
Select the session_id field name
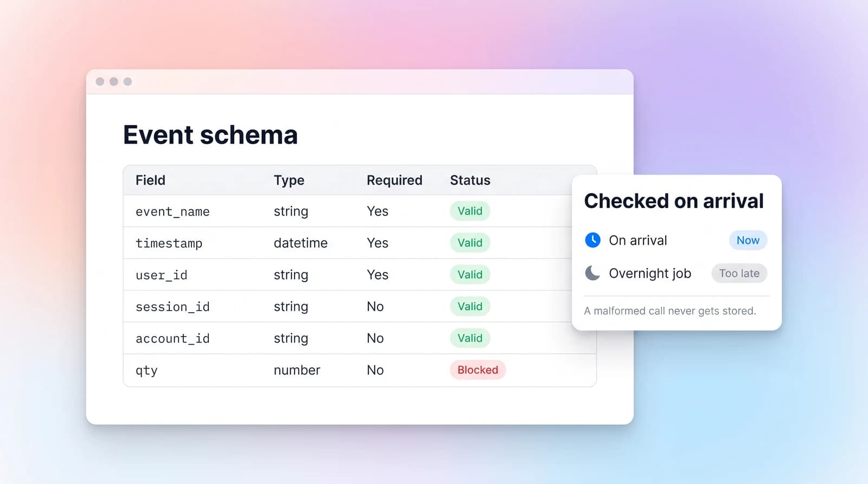(x=173, y=307)
